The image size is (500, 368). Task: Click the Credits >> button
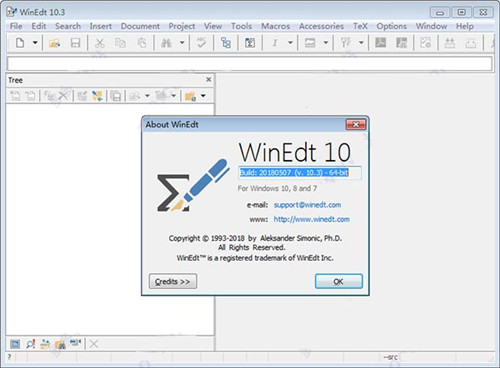click(173, 281)
